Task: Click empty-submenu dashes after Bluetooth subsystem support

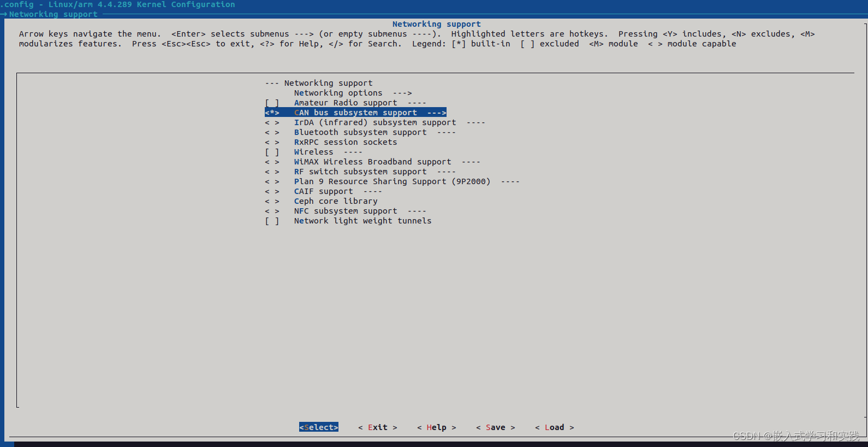Action: pyautogui.click(x=447, y=132)
